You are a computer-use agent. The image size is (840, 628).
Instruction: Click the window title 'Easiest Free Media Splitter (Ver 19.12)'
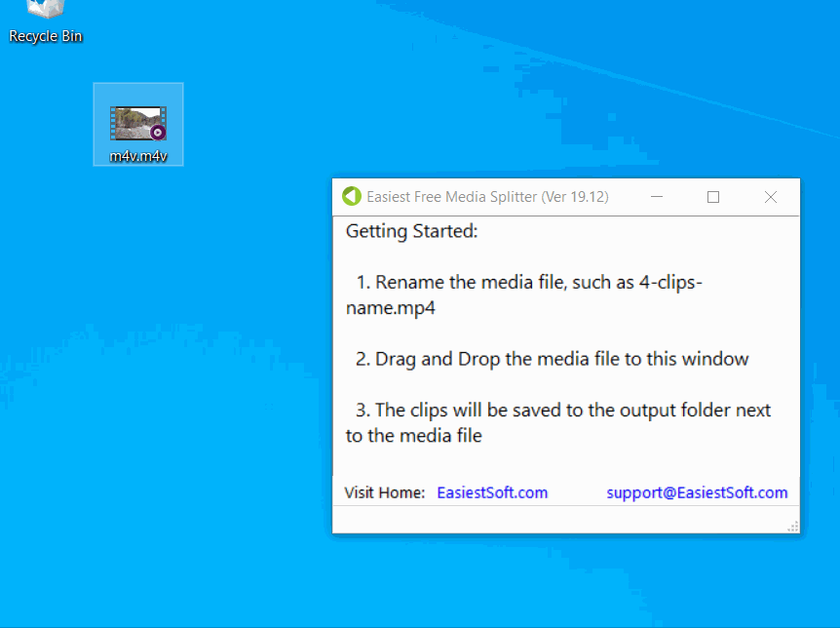[487, 197]
